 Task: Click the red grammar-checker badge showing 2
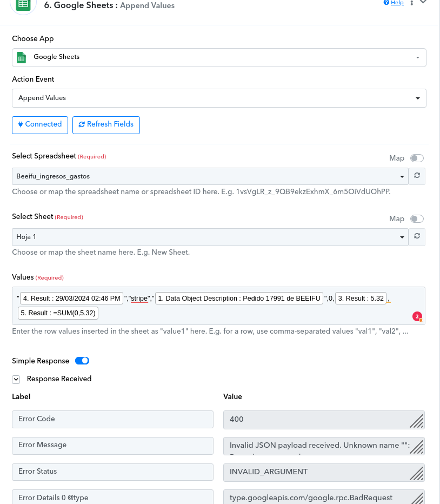[417, 316]
